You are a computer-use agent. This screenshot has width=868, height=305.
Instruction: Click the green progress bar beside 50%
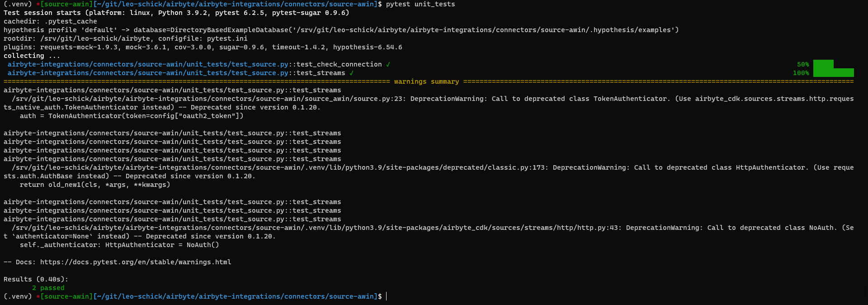(823, 64)
